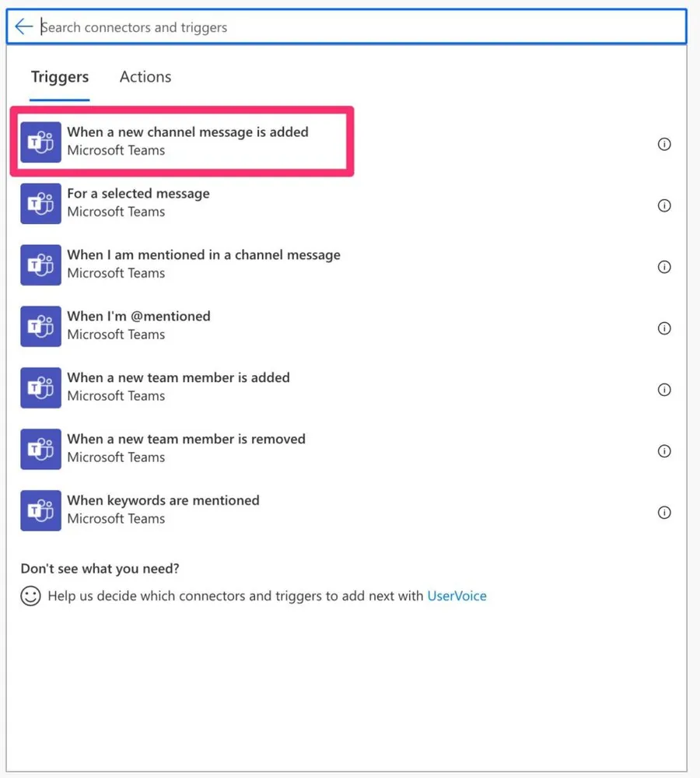Select the 'When I'm @mentioned' trigger
700x778 pixels.
click(138, 317)
